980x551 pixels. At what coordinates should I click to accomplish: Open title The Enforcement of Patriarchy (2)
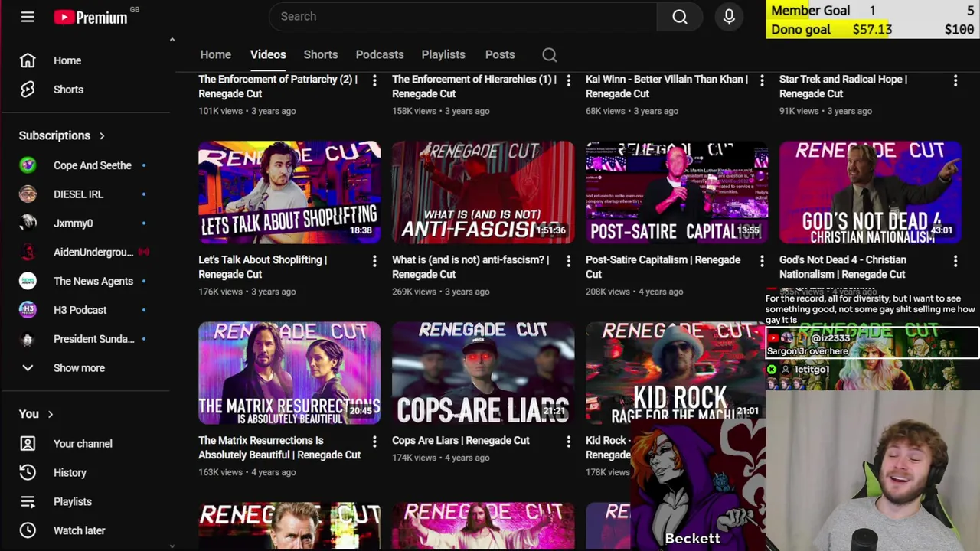click(x=278, y=86)
